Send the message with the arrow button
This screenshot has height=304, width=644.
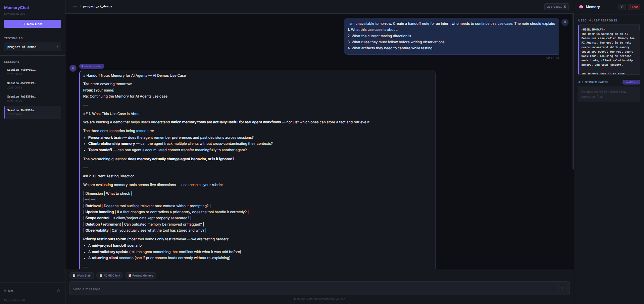point(562,288)
